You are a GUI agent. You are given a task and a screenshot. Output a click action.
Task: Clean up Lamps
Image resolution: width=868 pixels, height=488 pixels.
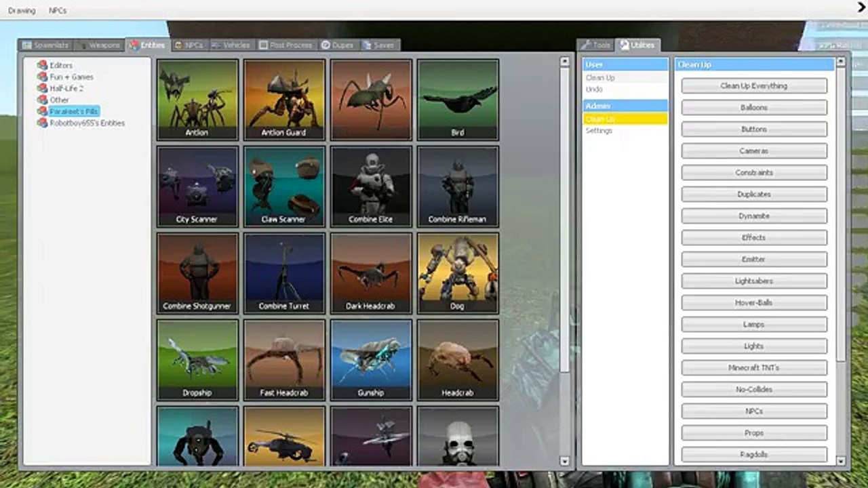point(754,325)
